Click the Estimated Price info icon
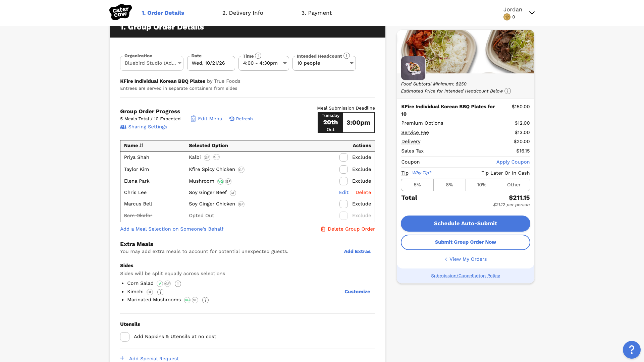 tap(508, 91)
